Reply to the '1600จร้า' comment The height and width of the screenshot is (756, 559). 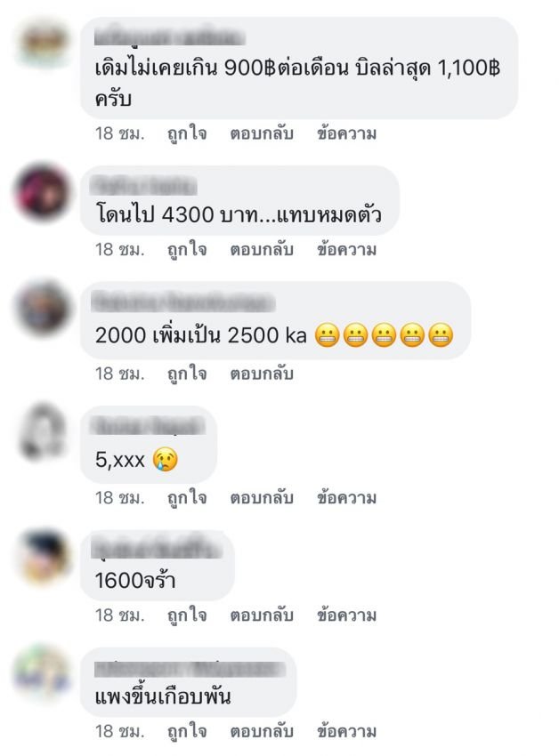point(261,615)
